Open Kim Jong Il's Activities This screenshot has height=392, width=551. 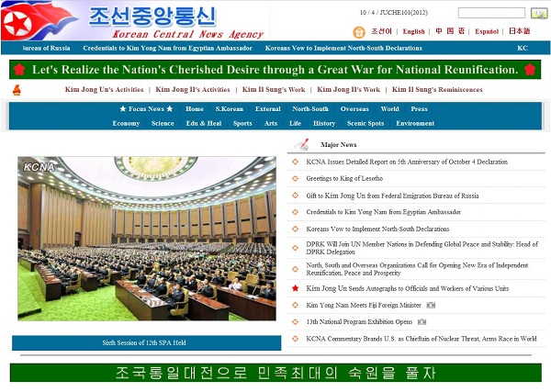(193, 90)
